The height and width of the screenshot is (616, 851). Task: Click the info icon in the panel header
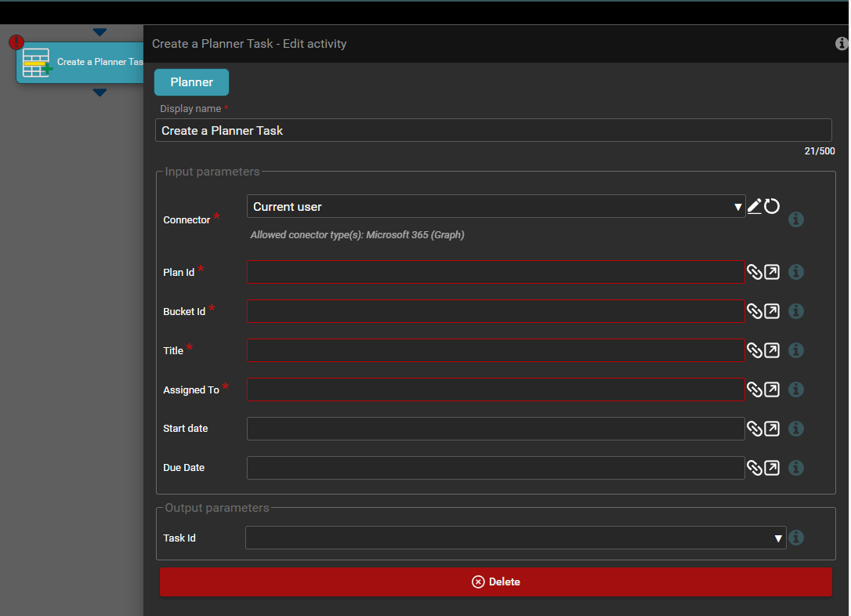coord(842,44)
